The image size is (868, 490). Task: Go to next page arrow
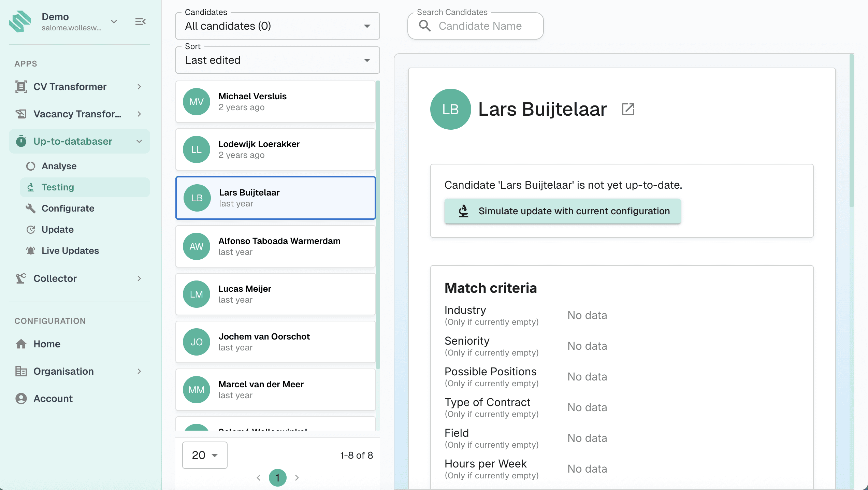tap(297, 478)
